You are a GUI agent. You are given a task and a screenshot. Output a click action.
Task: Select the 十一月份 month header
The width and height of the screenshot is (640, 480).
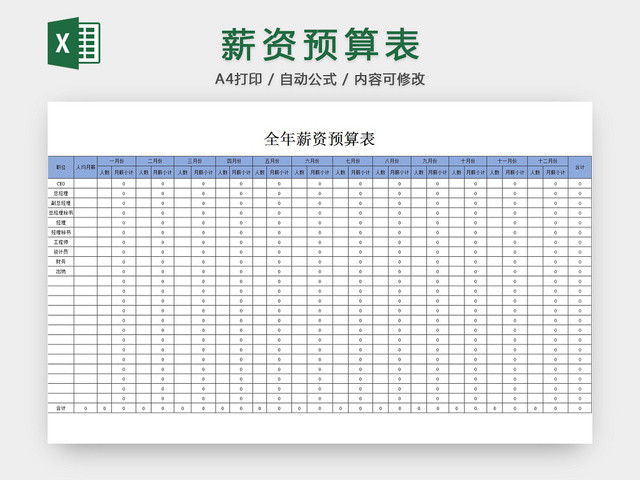[507, 161]
